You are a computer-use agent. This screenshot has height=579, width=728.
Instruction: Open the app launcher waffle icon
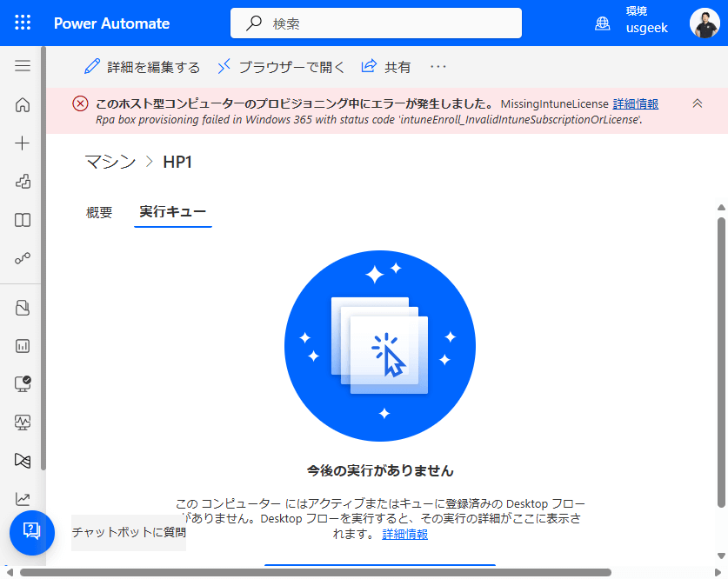[x=23, y=23]
